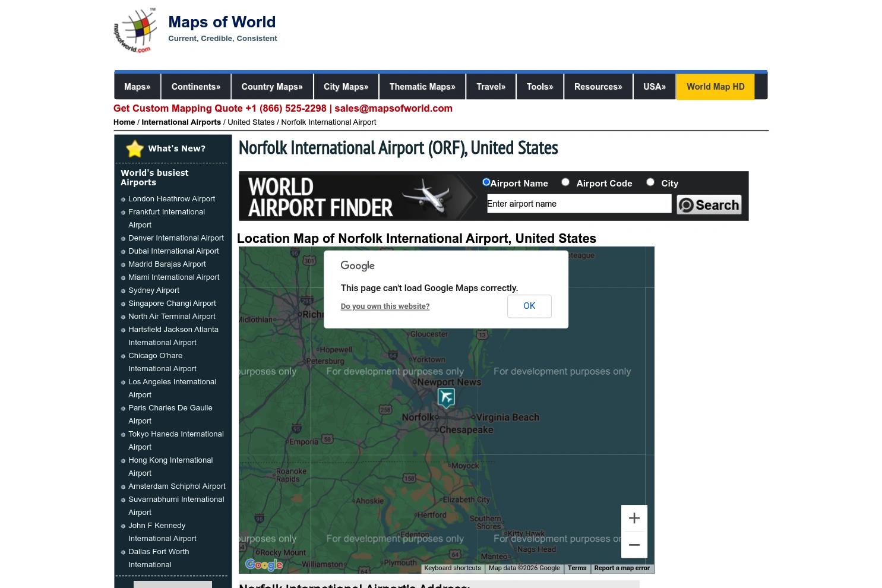Zoom out with the map minus button
The image size is (882, 588).
pos(634,545)
